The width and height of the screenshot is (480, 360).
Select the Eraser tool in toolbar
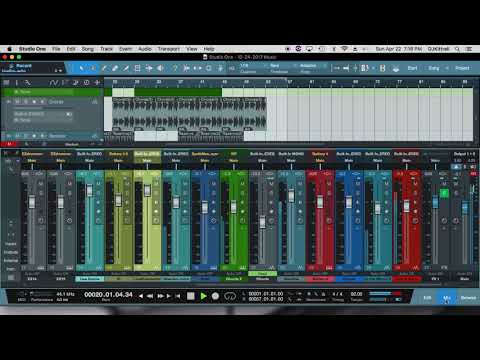pyautogui.click(x=115, y=68)
